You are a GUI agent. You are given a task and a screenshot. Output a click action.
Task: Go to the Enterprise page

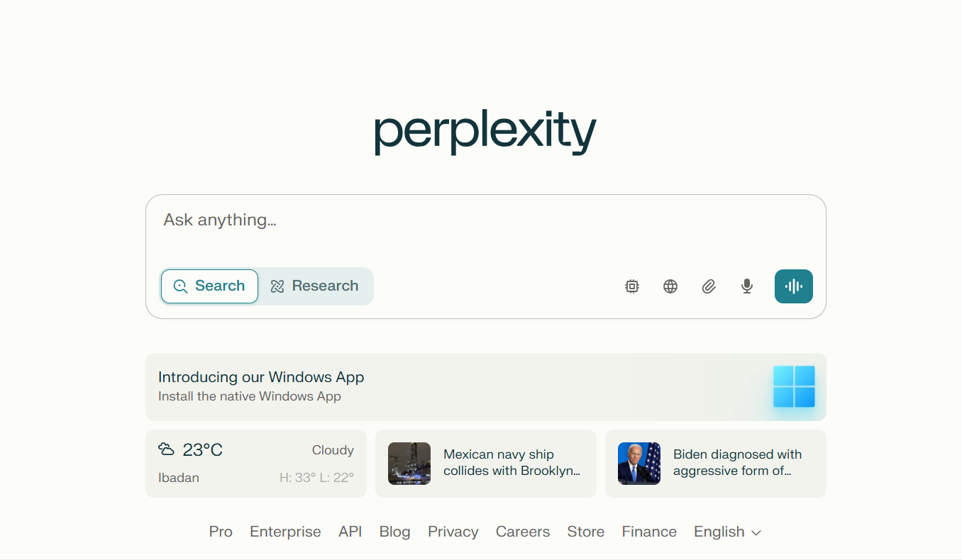tap(285, 532)
